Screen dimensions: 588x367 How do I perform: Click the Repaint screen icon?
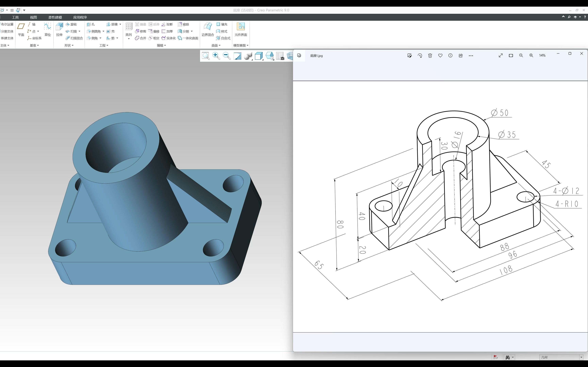pyautogui.click(x=237, y=56)
